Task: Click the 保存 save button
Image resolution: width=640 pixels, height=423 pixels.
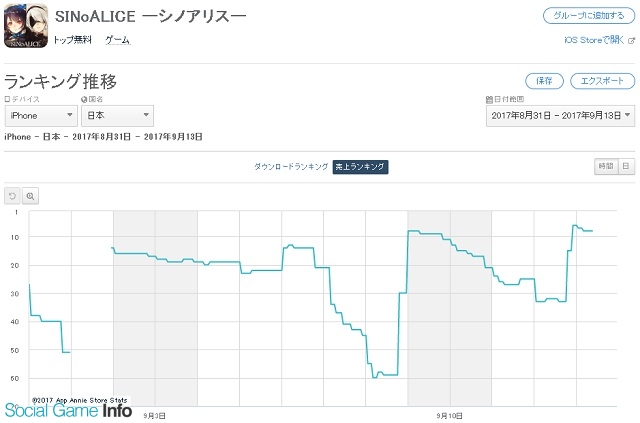Action: pyautogui.click(x=544, y=81)
